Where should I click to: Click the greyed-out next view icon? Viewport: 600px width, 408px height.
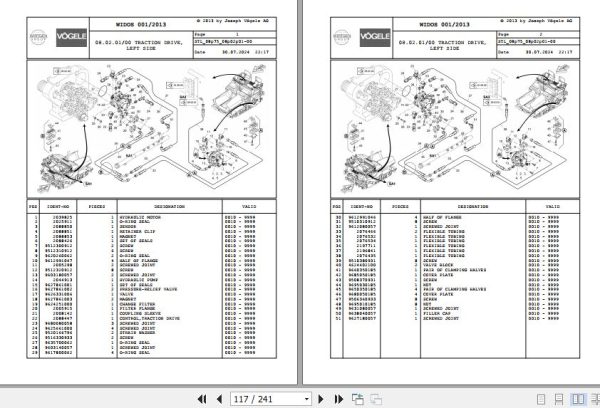[376, 399]
